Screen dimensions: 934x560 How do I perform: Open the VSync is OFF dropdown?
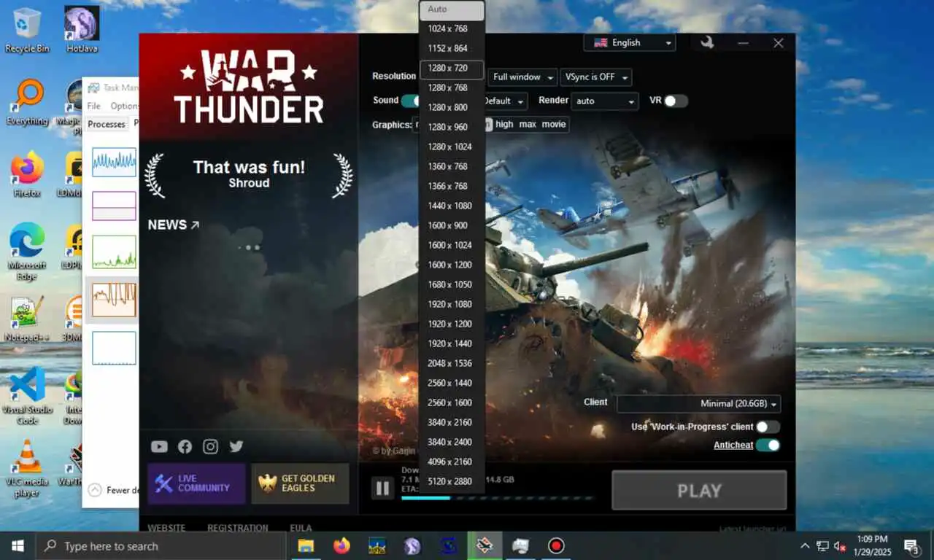coord(595,77)
